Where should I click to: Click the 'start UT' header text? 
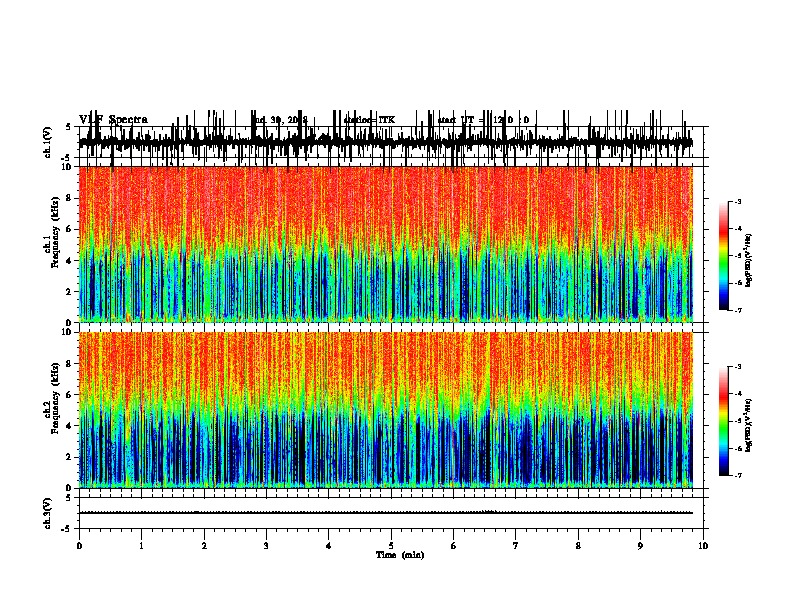click(455, 120)
